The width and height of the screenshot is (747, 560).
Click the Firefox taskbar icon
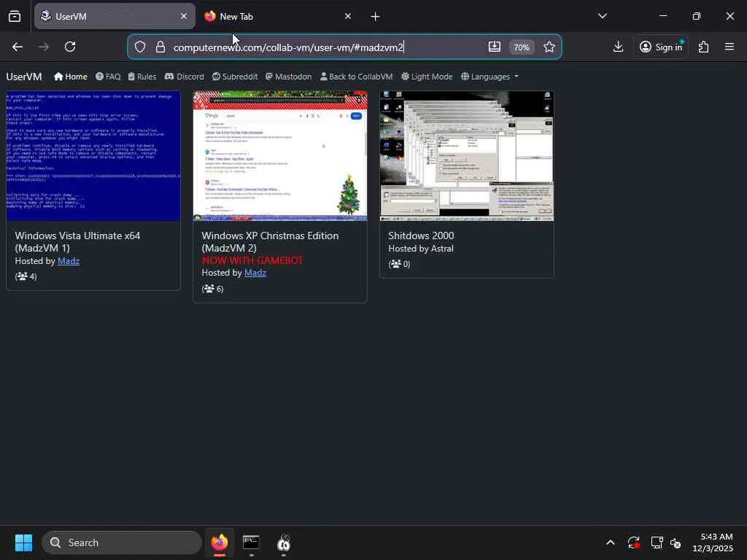pos(220,542)
